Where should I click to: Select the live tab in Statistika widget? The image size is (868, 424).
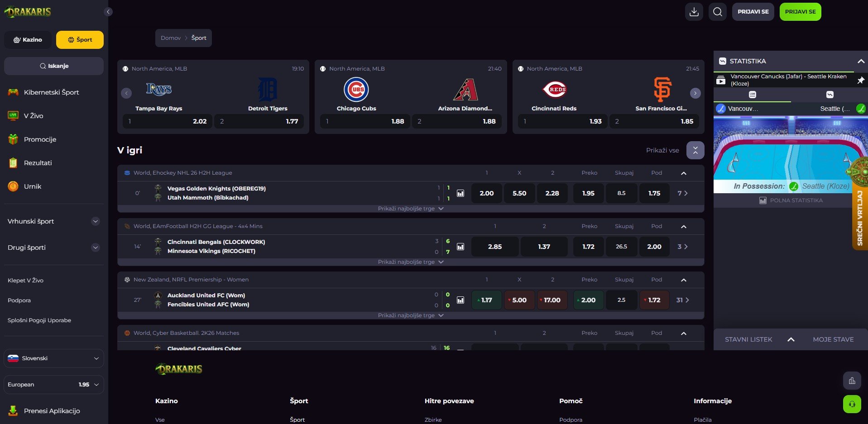point(753,95)
